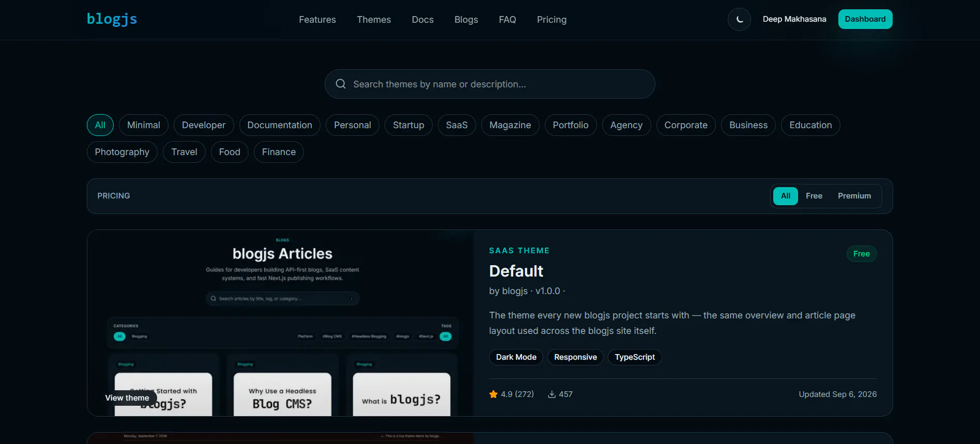Click the TypeScript tag

tap(635, 357)
